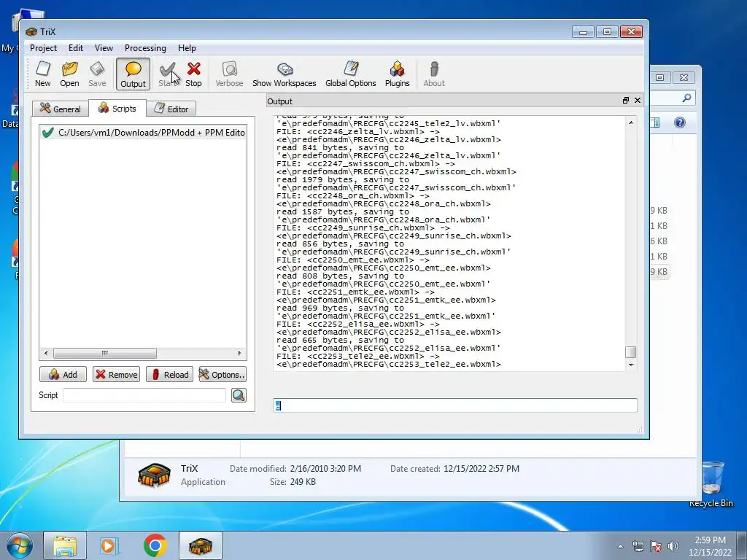This screenshot has height=560, width=747.
Task: Switch to the Editor tab
Action: click(171, 109)
